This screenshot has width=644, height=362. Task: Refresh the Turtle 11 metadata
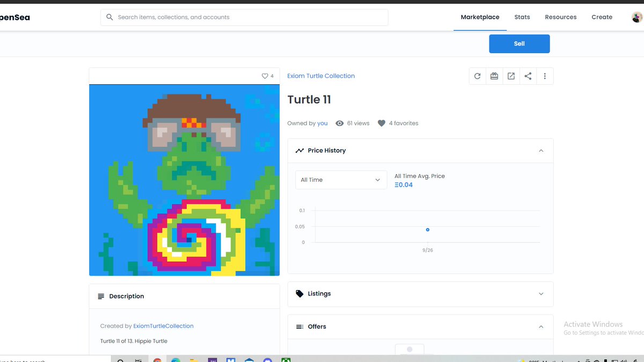[x=478, y=76]
